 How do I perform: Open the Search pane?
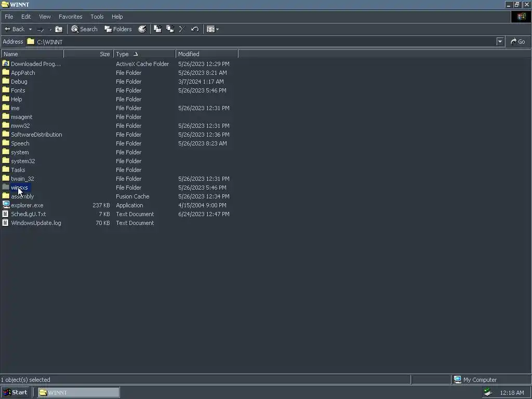pyautogui.click(x=85, y=29)
